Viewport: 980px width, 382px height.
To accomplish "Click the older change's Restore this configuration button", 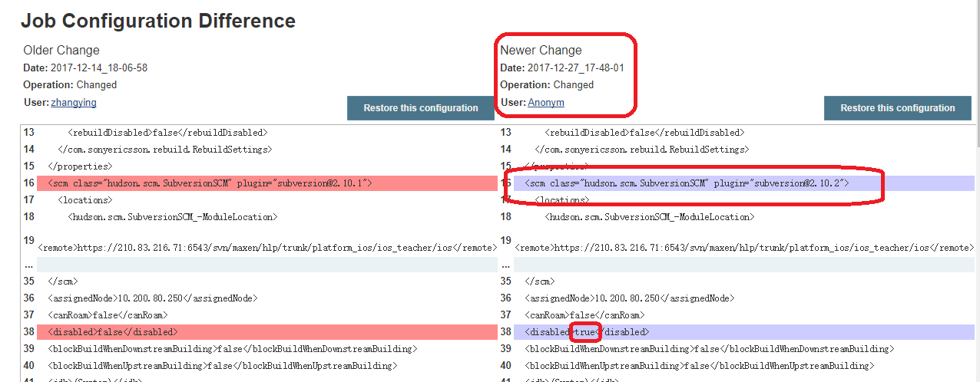I will click(x=421, y=108).
